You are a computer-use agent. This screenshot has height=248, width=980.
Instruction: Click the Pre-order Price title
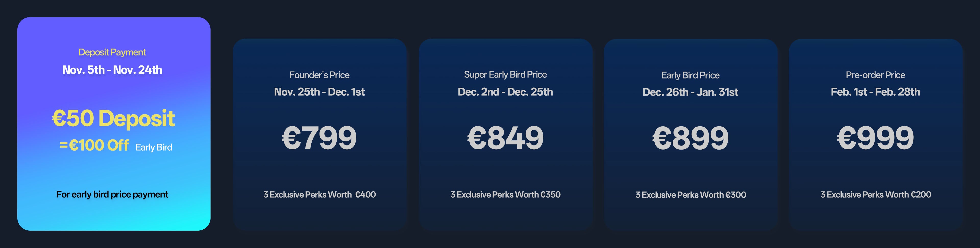875,75
